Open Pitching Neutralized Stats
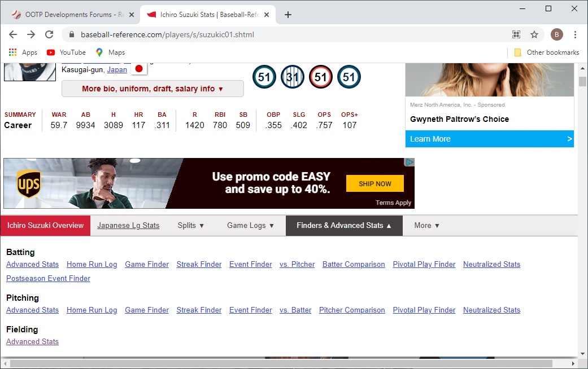Viewport: 588px width, 369px height. pos(491,310)
